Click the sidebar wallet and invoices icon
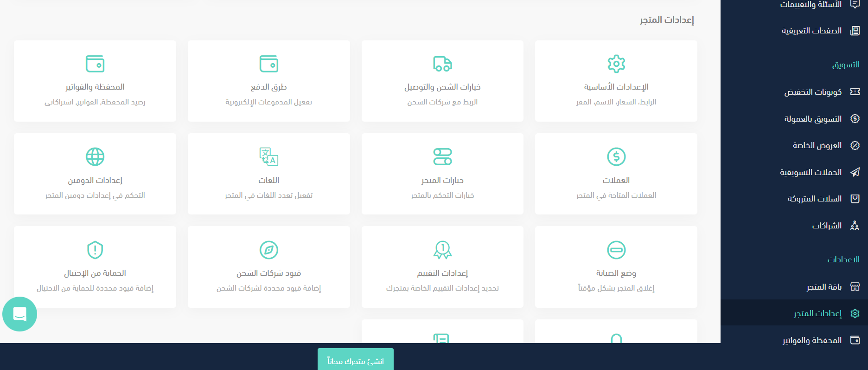This screenshot has height=370, width=868. 855,340
